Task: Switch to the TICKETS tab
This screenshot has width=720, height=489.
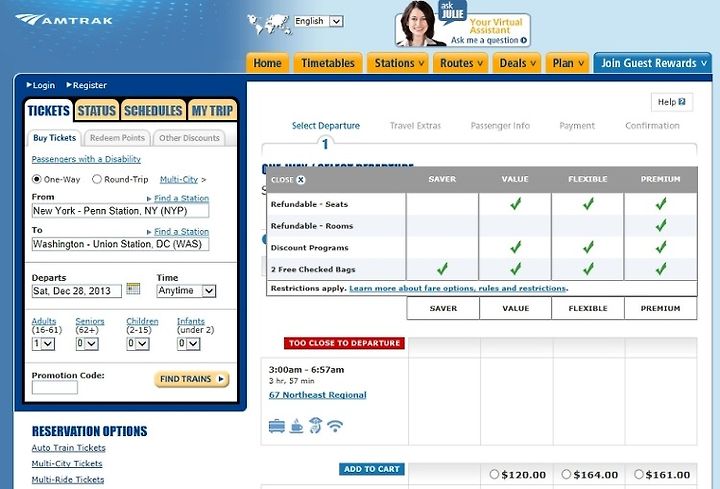Action: tap(48, 111)
